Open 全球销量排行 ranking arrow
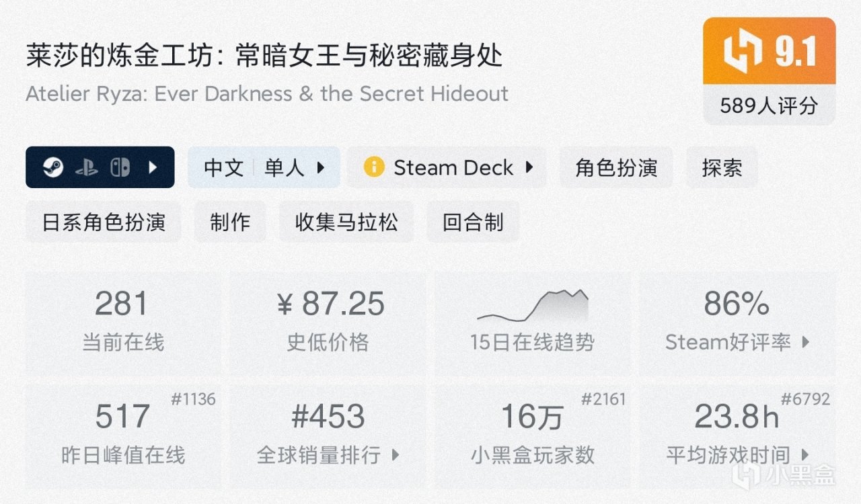 (396, 455)
